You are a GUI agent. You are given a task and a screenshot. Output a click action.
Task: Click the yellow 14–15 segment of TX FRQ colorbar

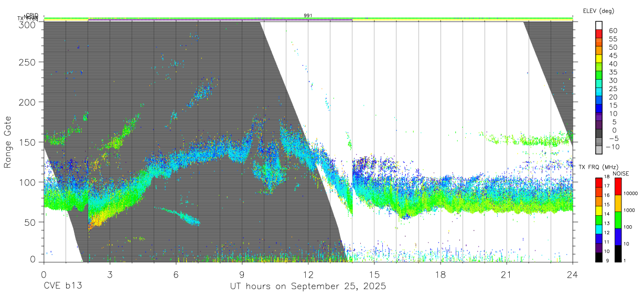[599, 211]
